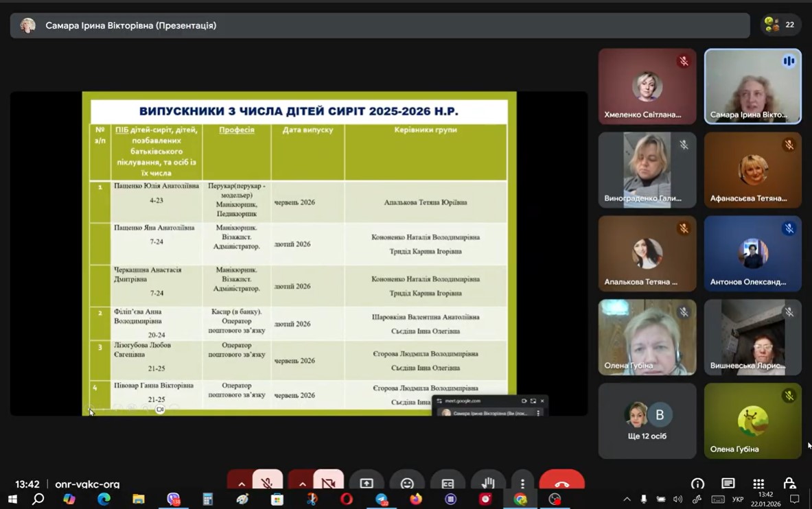The width and height of the screenshot is (812, 509).
Task: Select Хмеленко Світлана video tile
Action: (647, 86)
